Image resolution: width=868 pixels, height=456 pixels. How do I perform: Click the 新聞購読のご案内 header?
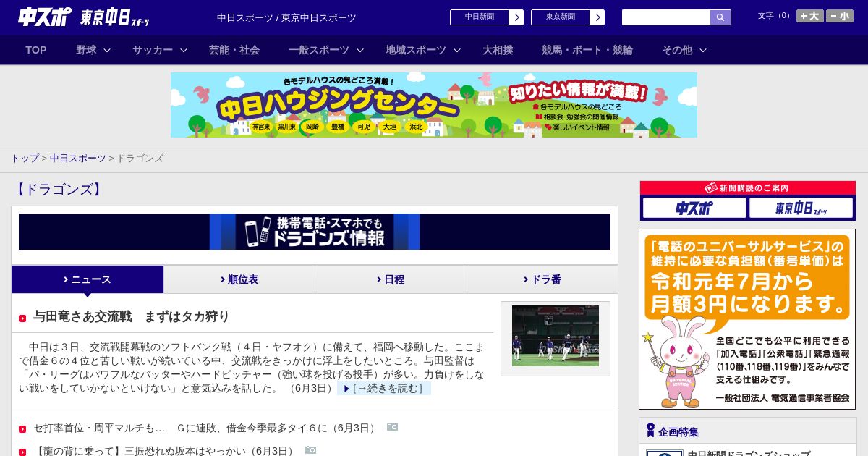(x=748, y=188)
